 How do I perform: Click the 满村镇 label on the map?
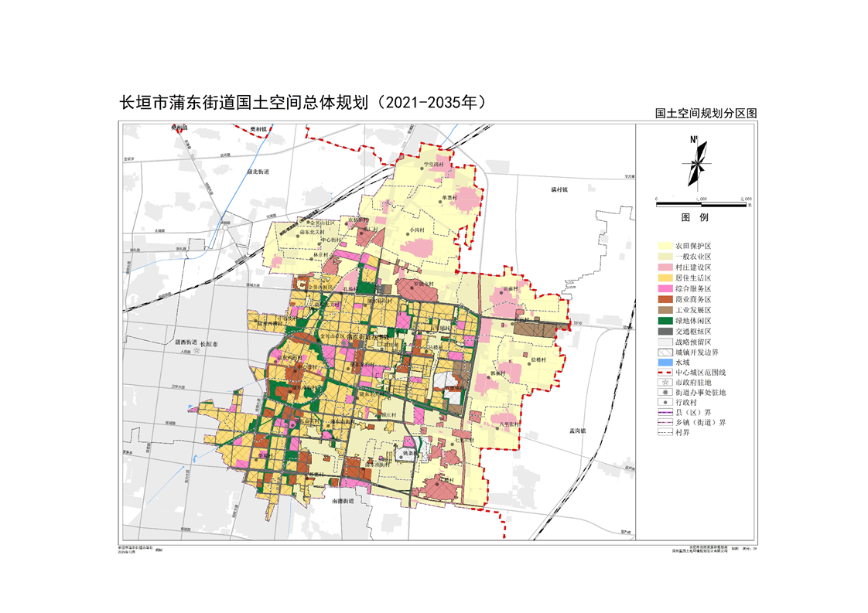(559, 189)
